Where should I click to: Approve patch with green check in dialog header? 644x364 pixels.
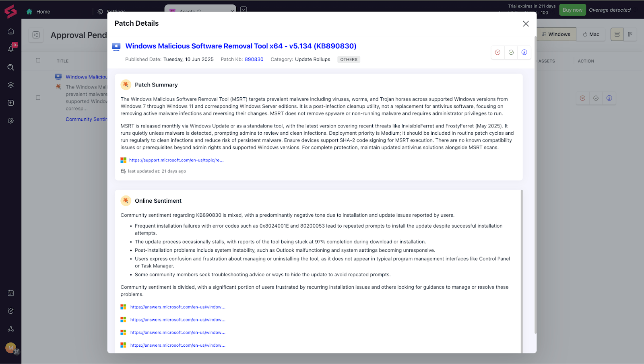point(511,52)
